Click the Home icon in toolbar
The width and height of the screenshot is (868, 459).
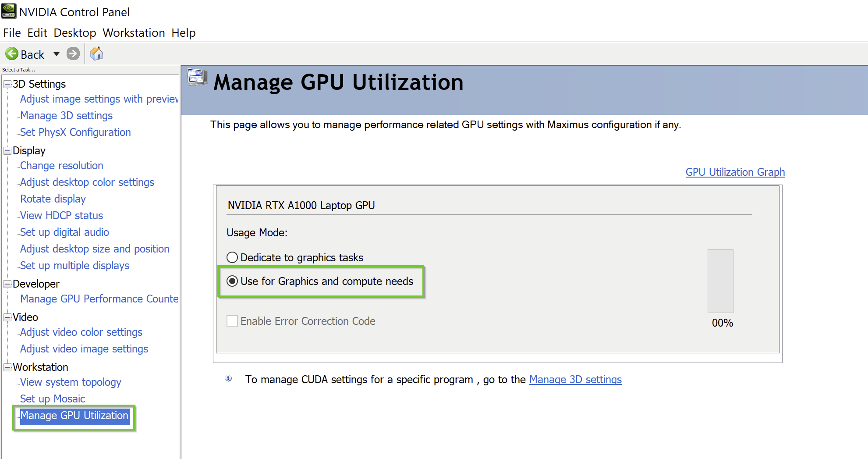pos(96,54)
